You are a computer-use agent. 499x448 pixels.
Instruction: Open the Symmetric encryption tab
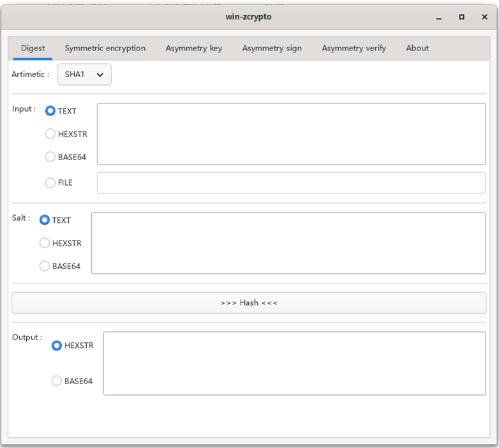(x=105, y=48)
